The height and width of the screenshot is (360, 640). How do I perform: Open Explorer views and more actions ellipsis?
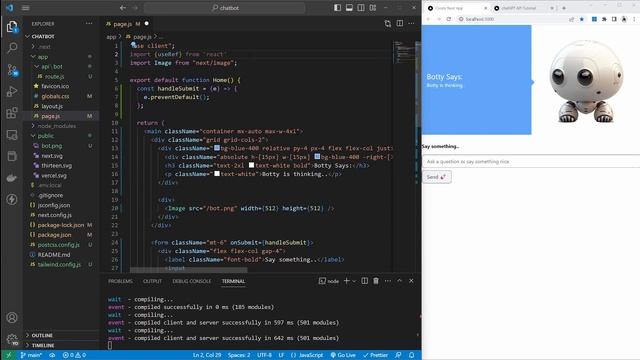point(89,24)
